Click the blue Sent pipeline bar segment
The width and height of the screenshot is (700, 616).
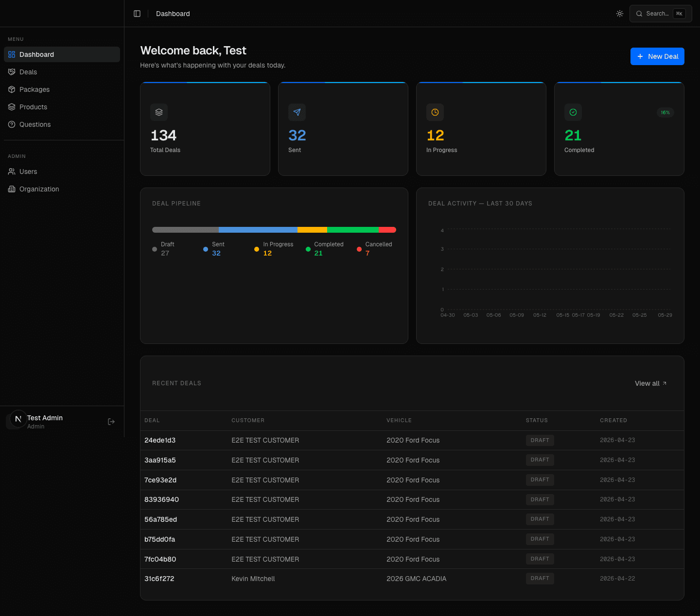click(x=258, y=230)
